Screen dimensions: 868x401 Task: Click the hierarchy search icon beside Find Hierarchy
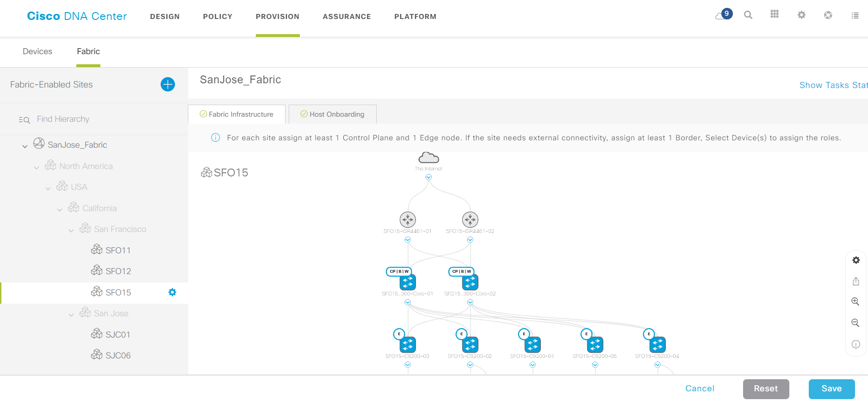[x=25, y=120]
